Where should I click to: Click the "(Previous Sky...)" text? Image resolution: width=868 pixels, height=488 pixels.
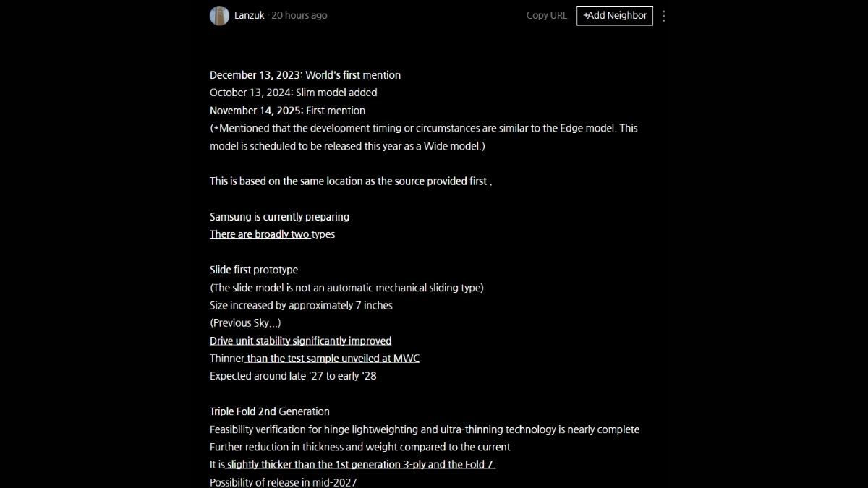[x=245, y=323]
